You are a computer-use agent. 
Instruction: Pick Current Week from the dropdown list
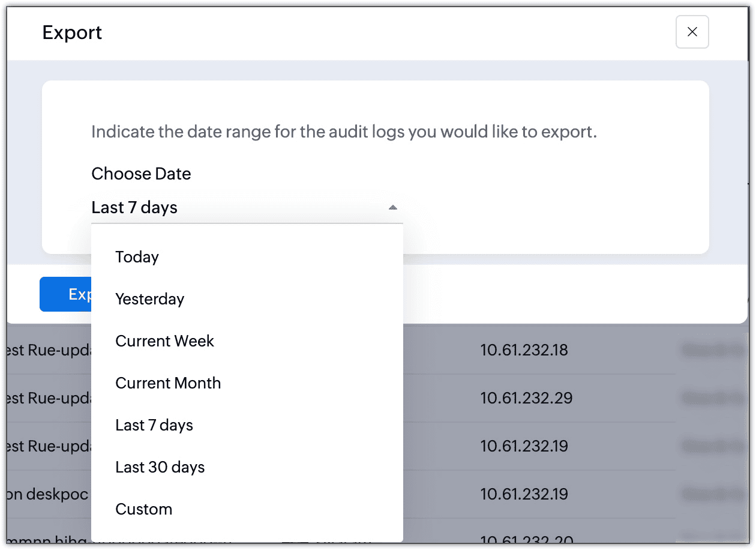coord(165,341)
